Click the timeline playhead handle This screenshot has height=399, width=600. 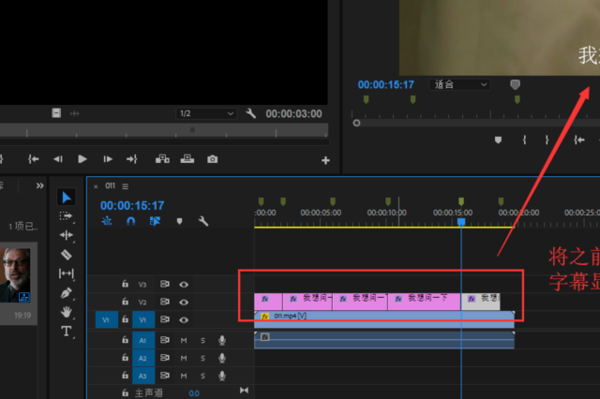pyautogui.click(x=461, y=222)
